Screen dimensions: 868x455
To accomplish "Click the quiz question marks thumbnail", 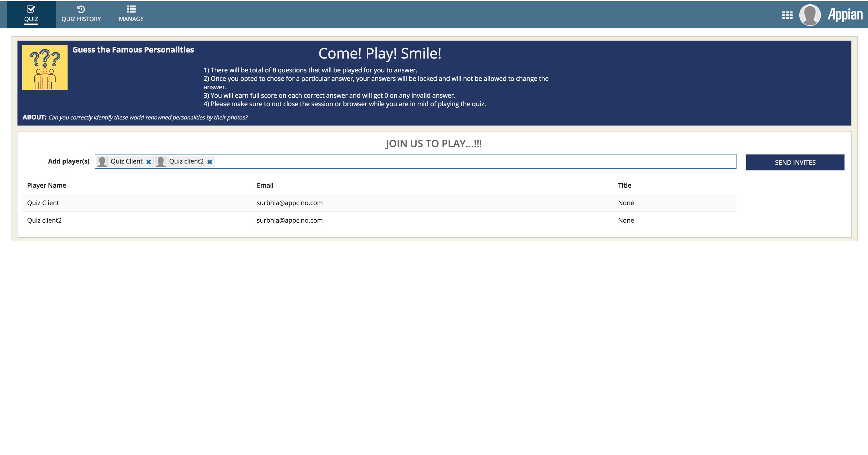I will pos(45,67).
